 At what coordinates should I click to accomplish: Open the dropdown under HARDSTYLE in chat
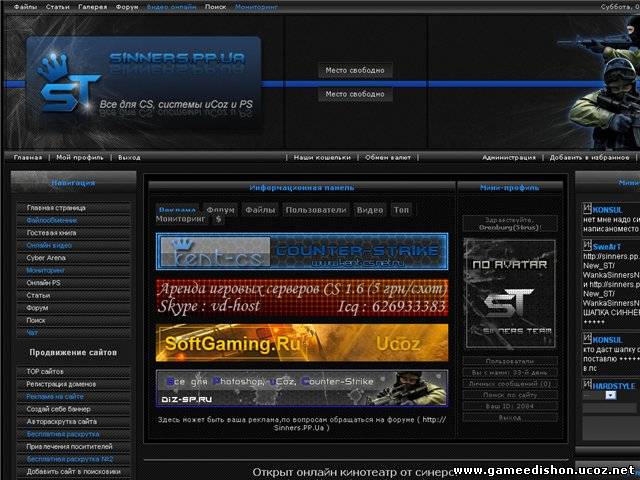[610, 396]
